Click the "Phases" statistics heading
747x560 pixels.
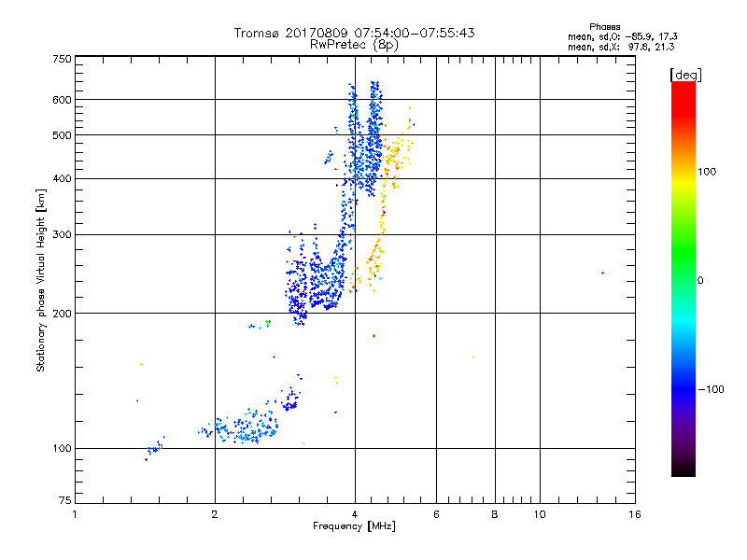(x=604, y=27)
